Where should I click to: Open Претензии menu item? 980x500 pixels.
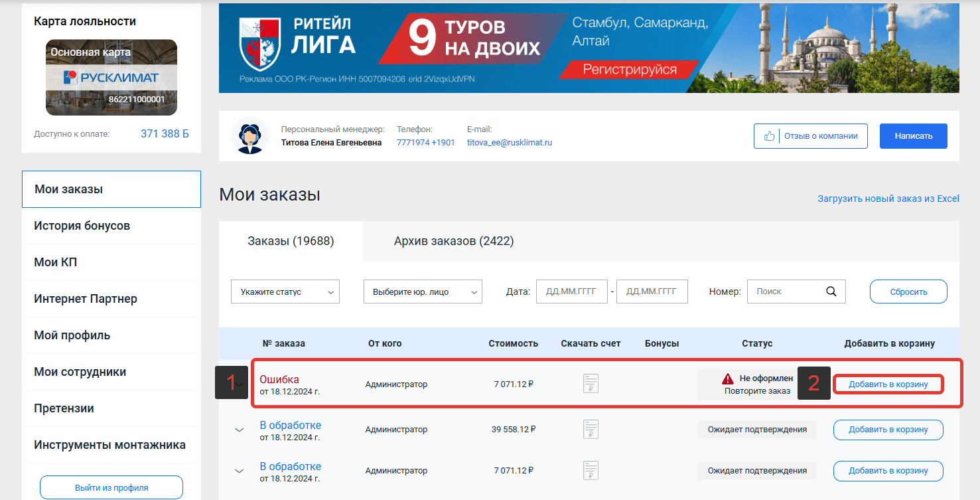tap(111, 408)
